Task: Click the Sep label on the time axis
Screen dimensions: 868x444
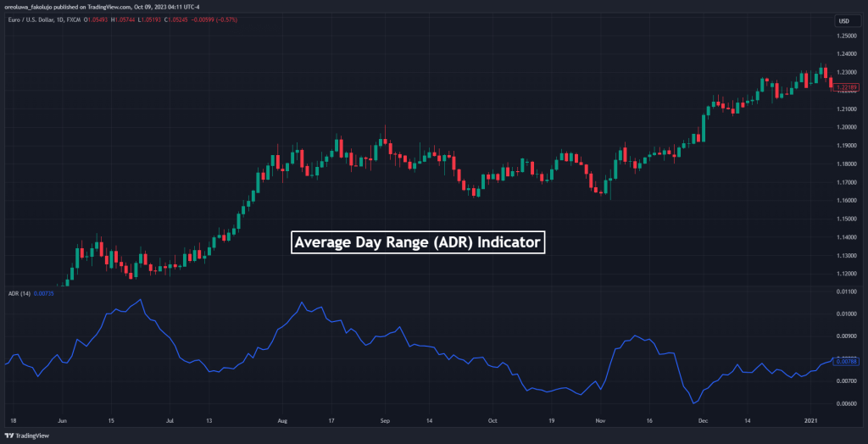Action: point(384,419)
